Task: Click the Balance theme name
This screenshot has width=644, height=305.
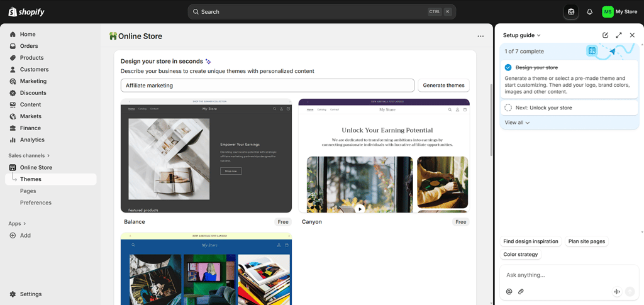Action: coord(135,222)
